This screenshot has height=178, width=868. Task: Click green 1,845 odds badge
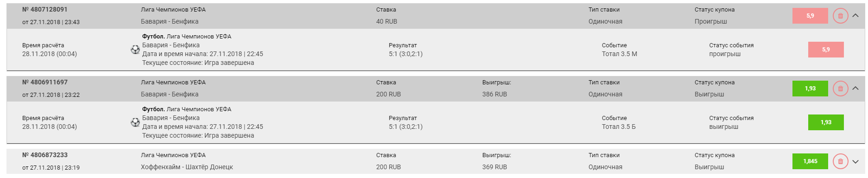[810, 161]
